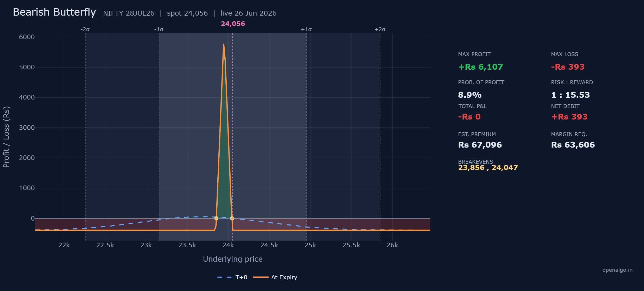
Task: Click the openalgo.in credit text
Action: pos(618,270)
